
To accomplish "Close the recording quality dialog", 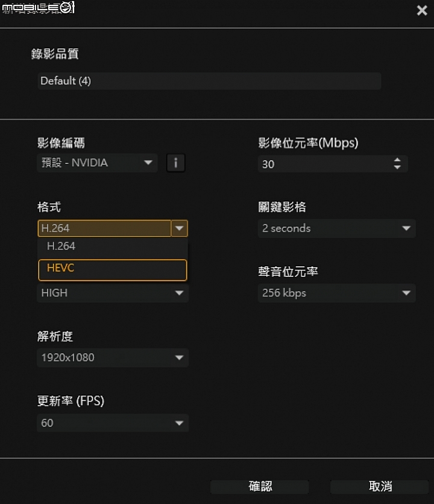I will tap(422, 11).
